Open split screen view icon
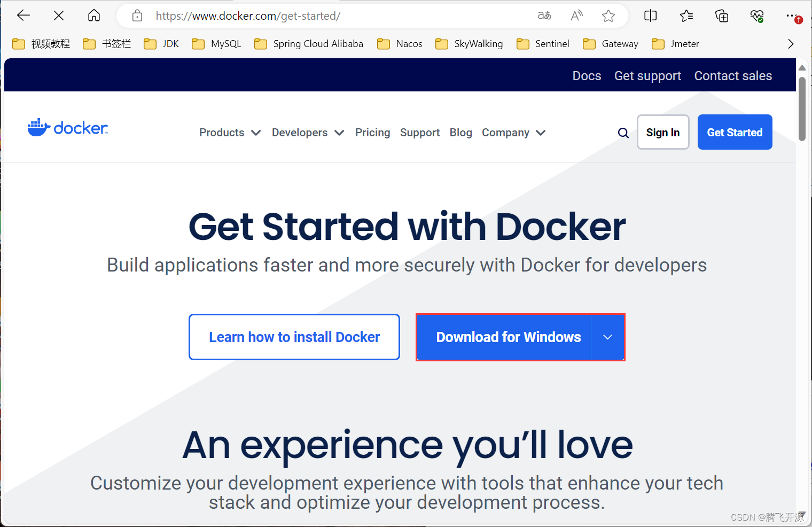 pyautogui.click(x=651, y=16)
